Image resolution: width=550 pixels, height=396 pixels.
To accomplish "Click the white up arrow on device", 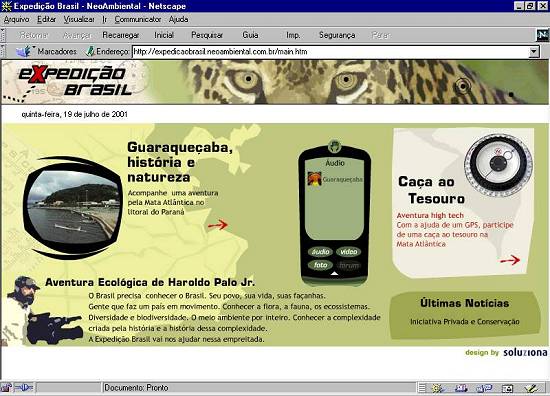I will [335, 273].
